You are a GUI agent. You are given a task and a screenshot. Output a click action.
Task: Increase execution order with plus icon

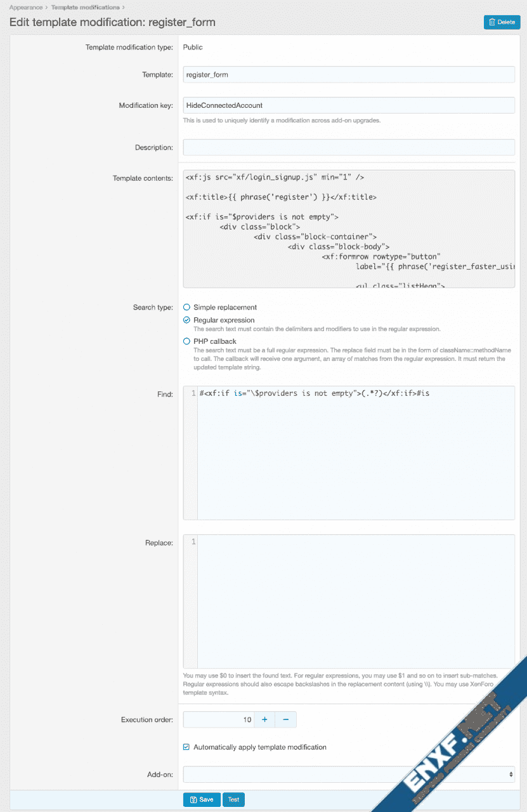[x=264, y=719]
